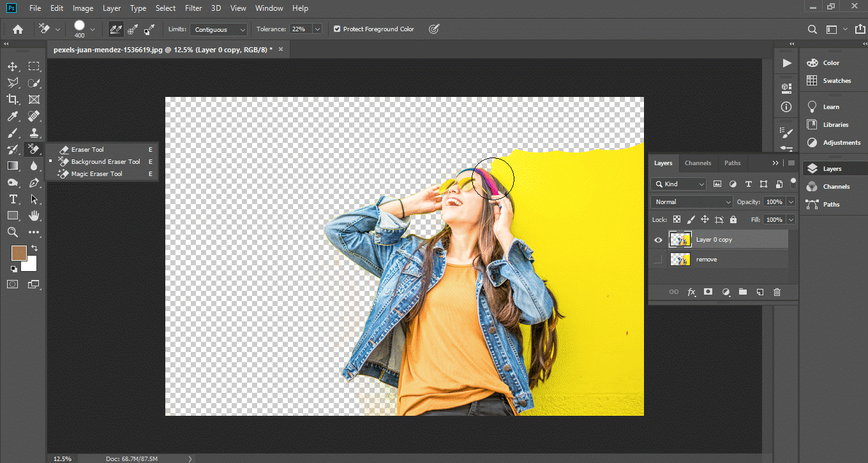Choose Magic Eraser Tool from flyout
868x463 pixels.
point(96,174)
